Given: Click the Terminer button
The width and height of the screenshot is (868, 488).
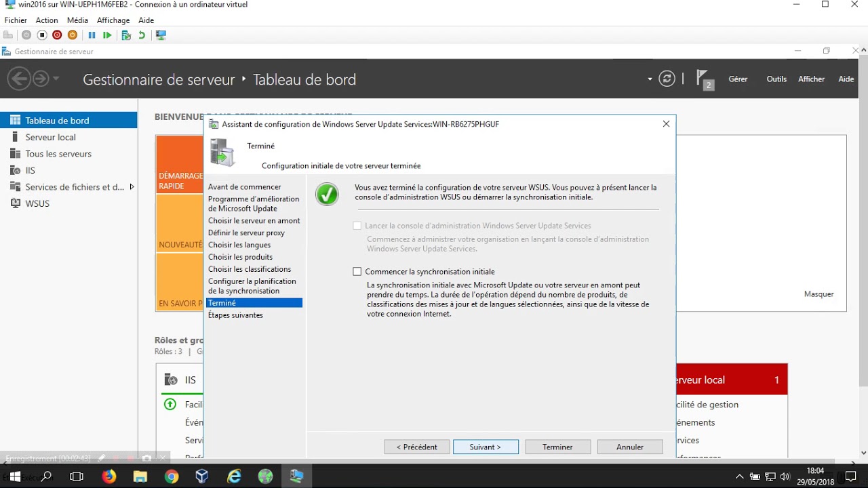Looking at the screenshot, I should tap(557, 447).
